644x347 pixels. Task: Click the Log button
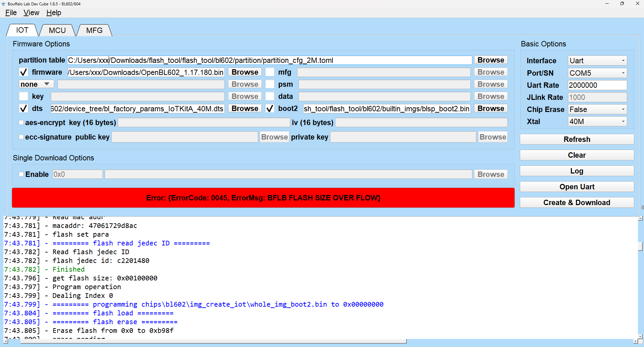click(577, 171)
